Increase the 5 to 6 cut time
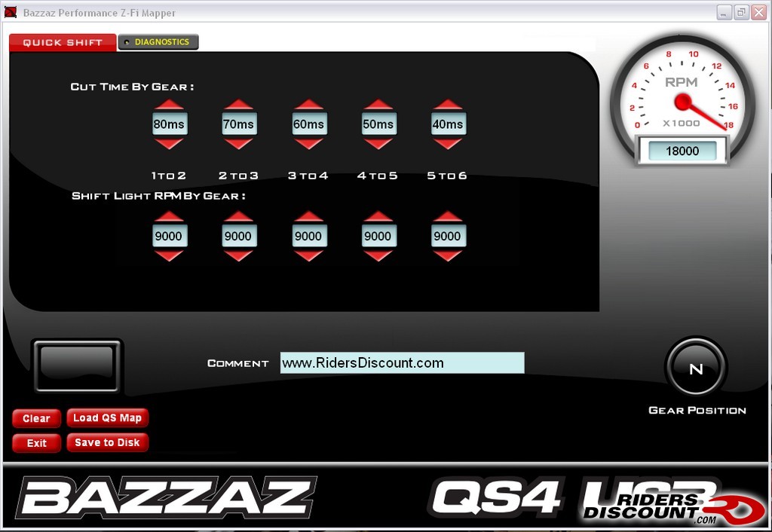The height and width of the screenshot is (532, 772). pyautogui.click(x=448, y=105)
